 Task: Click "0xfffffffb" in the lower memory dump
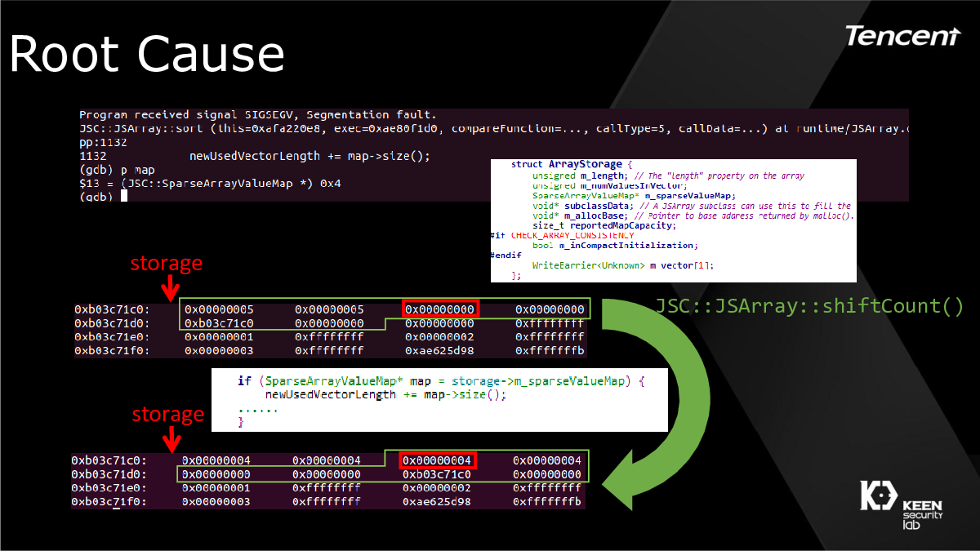tap(547, 501)
